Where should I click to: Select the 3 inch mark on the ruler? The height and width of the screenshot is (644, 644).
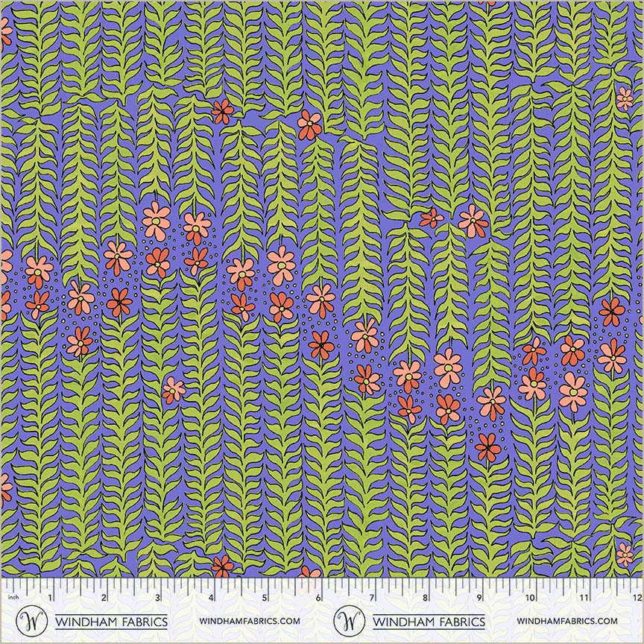pyautogui.click(x=157, y=598)
